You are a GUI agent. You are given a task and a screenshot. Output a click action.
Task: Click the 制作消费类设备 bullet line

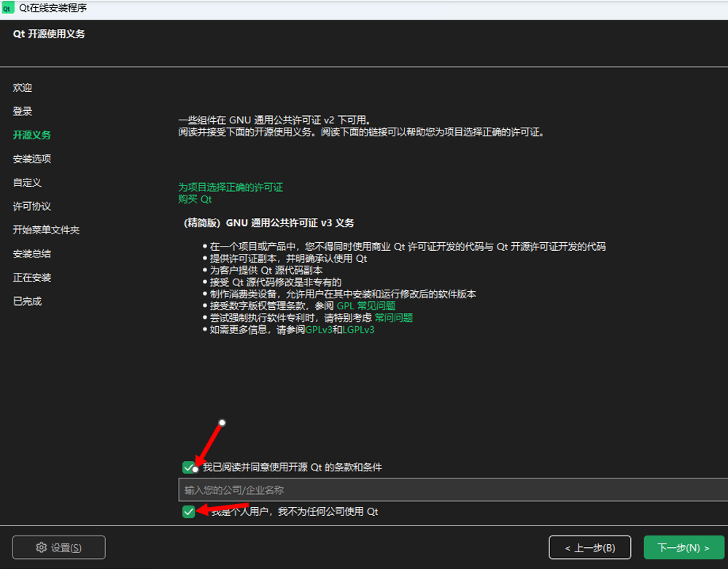[x=343, y=294]
